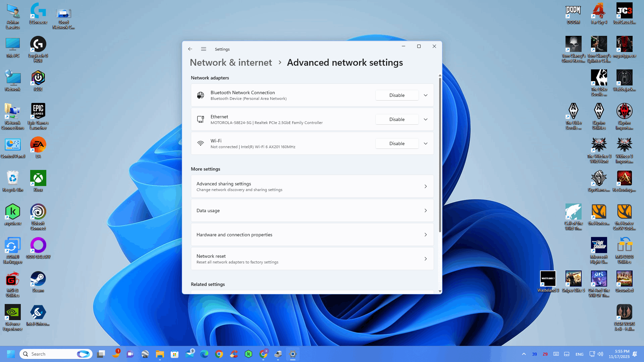
Task: Expand the Wi-Fi adapter details
Action: point(426,143)
